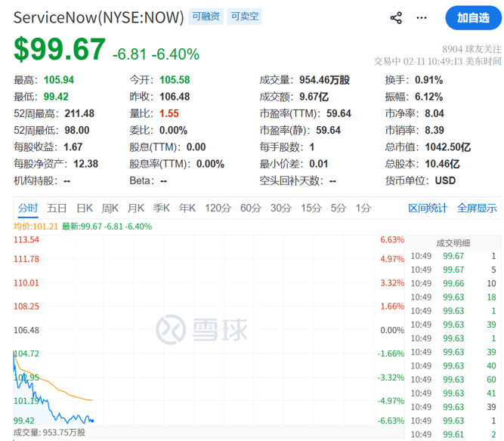Switch to the 年K chart tab
Screen dimensions: 504x441
pos(187,208)
